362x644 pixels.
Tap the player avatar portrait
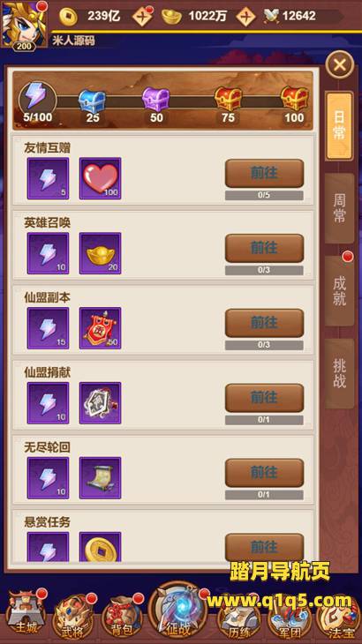[x=24, y=24]
